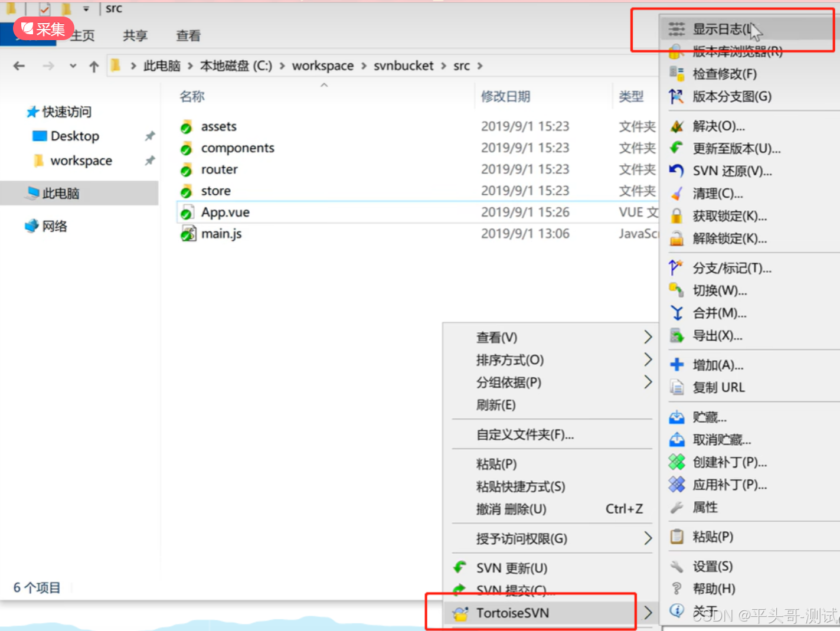Click the Branch/Tag (分支/标记) icon
Image resolution: width=840 pixels, height=631 pixels.
pos(676,267)
